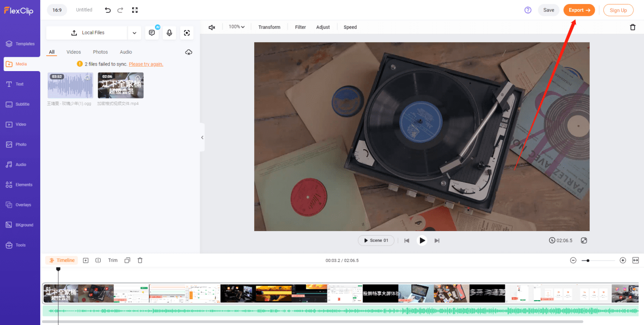Switch to the Audio media tab

point(126,52)
